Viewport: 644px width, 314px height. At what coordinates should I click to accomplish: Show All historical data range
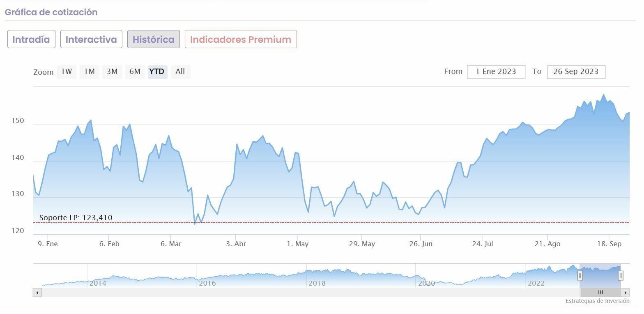[x=180, y=72]
